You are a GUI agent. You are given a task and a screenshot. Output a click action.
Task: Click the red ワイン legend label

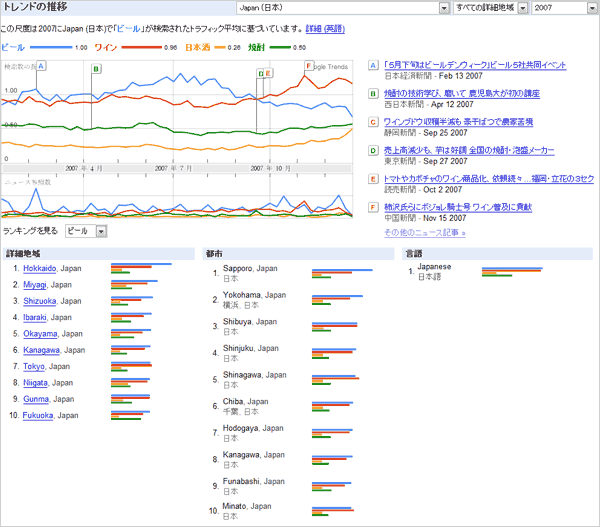pos(106,47)
